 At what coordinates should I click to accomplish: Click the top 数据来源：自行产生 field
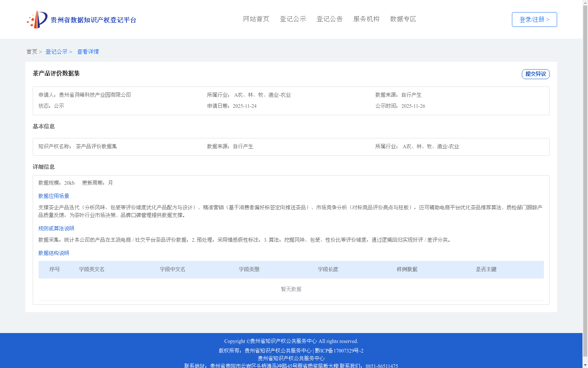pyautogui.click(x=398, y=95)
